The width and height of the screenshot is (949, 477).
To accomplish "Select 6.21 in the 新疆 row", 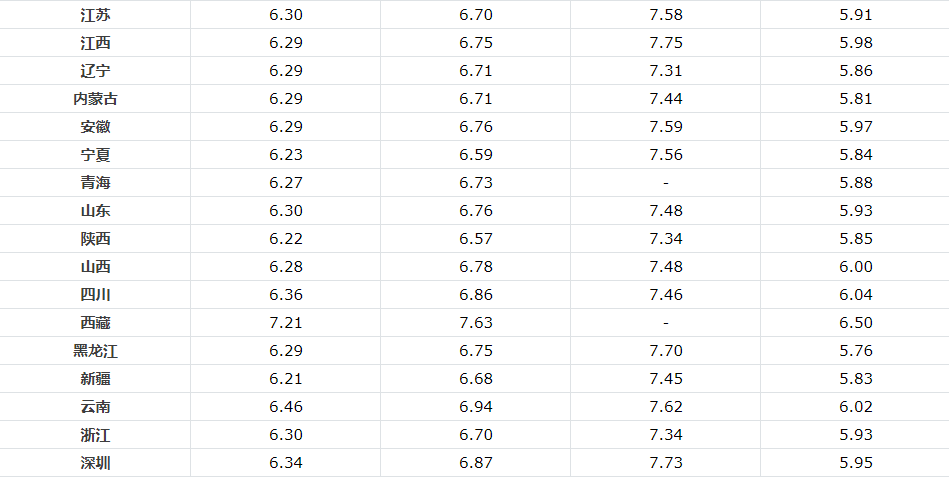I will (x=286, y=379).
